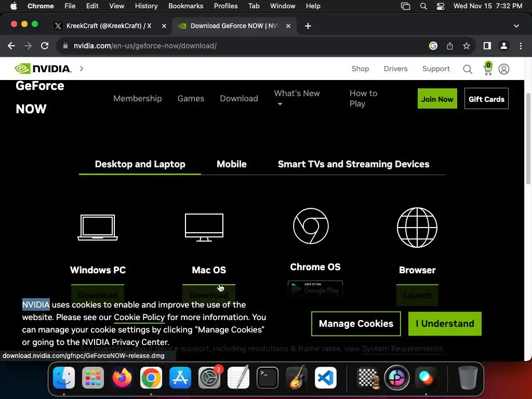Screen dimensions: 532x399
Task: Open the Chrome profile avatar icon
Action: (x=504, y=46)
